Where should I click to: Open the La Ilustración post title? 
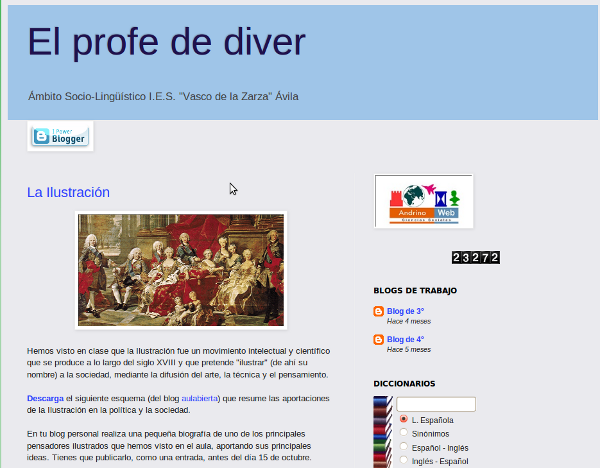[x=68, y=192]
